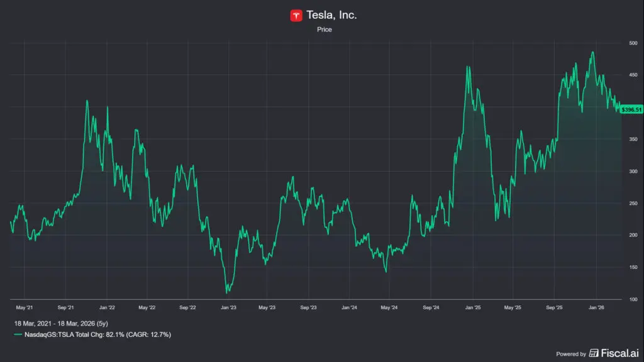Click the Sep '25 axis label

(x=554, y=307)
